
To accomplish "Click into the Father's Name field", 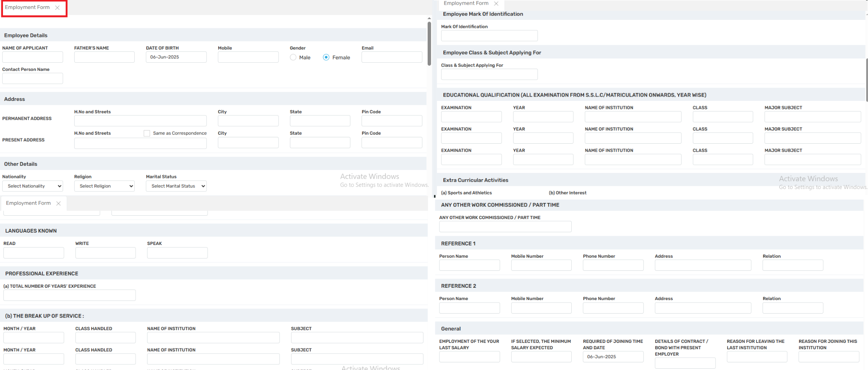I will click(104, 57).
